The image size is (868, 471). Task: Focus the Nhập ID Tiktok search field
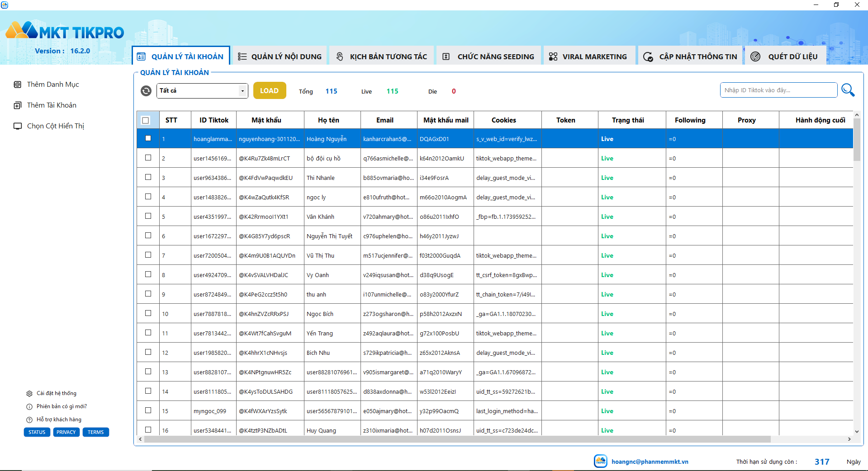778,90
